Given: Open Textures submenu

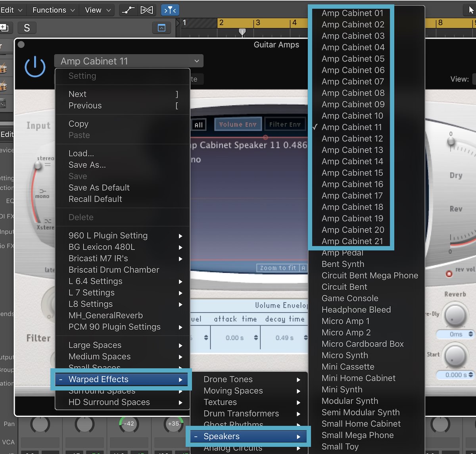Looking at the screenshot, I should pyautogui.click(x=249, y=402).
